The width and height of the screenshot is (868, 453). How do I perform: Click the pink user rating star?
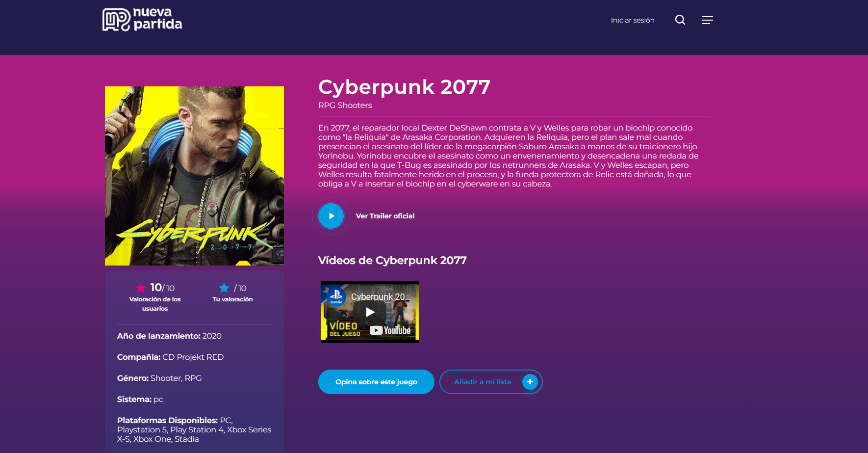point(141,288)
